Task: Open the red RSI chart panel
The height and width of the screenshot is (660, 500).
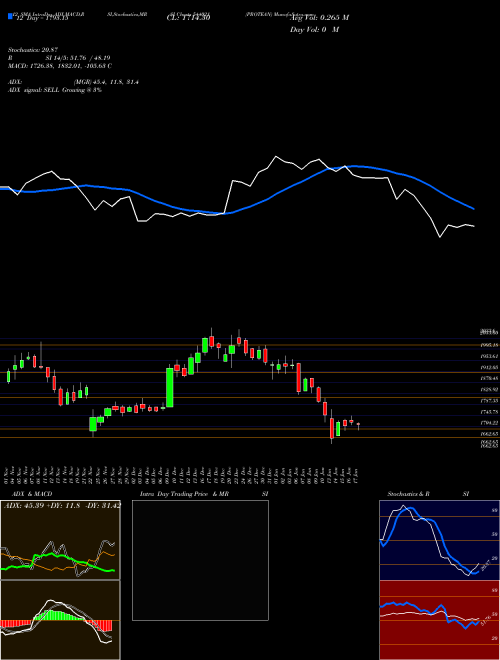Action: coord(439,620)
